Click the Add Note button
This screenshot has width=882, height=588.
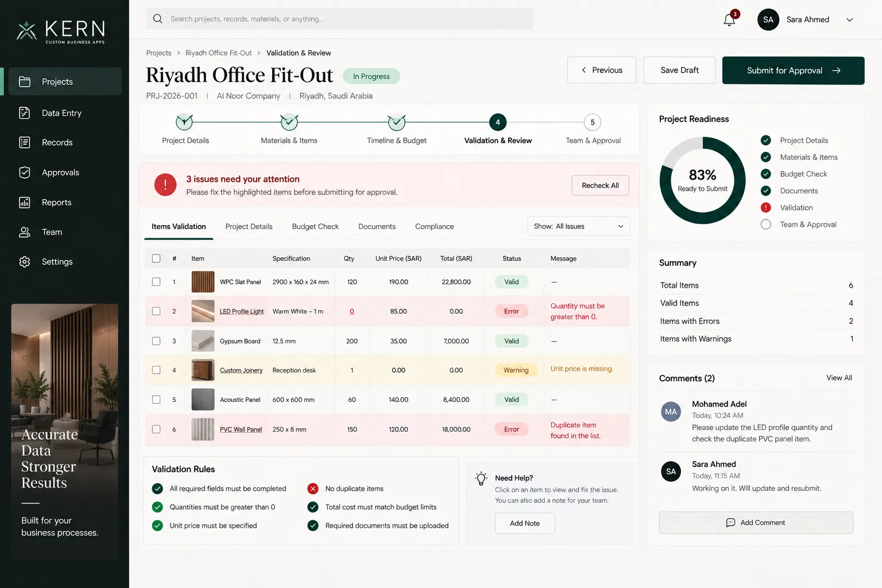coord(525,523)
